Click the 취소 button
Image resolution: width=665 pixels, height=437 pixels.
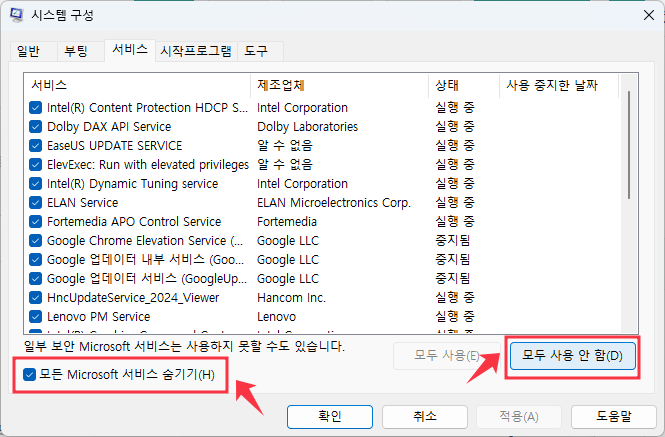point(425,417)
